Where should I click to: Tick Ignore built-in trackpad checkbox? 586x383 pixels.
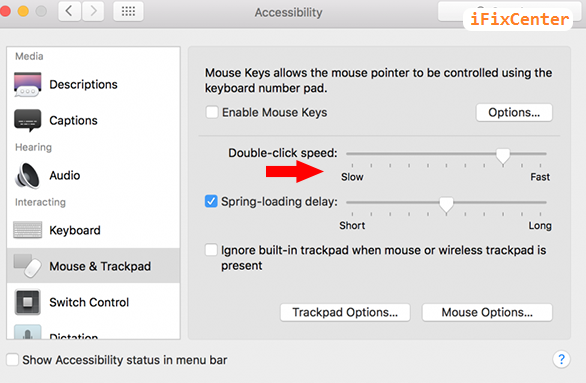(x=211, y=250)
